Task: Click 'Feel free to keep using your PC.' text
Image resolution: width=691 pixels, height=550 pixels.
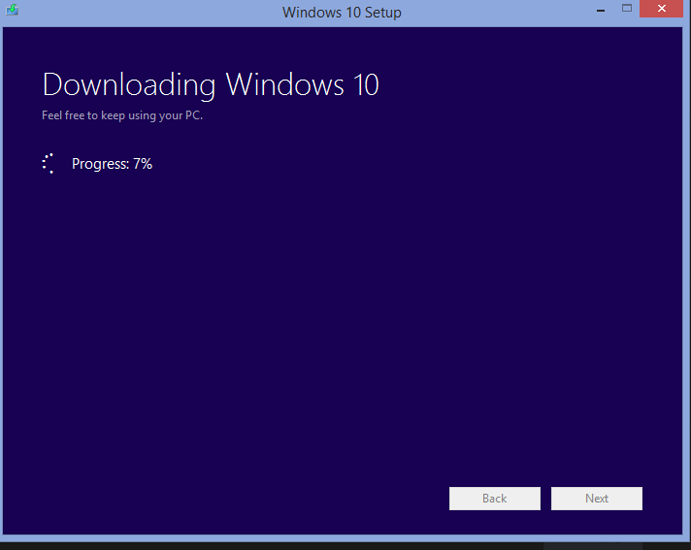Action: (x=122, y=115)
